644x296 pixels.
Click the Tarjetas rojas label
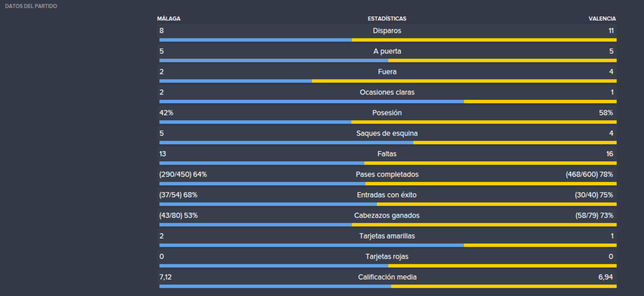[x=387, y=256]
